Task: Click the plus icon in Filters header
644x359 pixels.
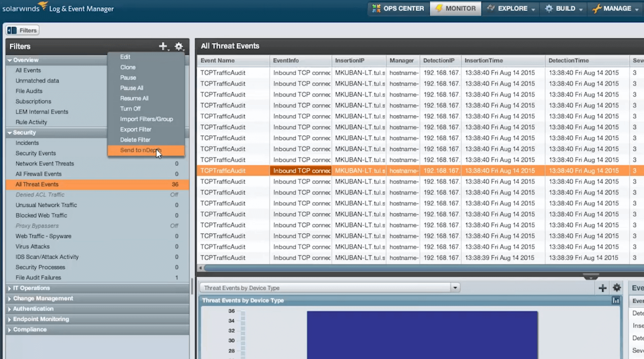Action: [x=163, y=46]
